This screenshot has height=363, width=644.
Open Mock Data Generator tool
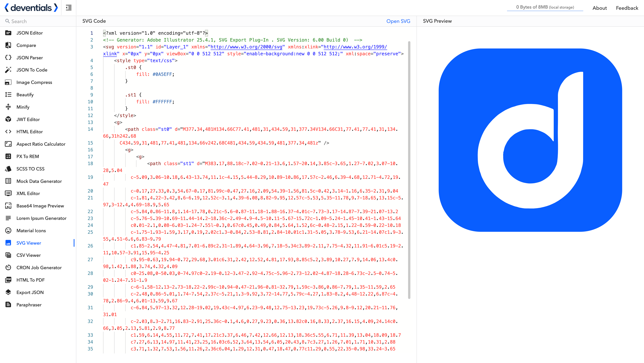coord(39,181)
